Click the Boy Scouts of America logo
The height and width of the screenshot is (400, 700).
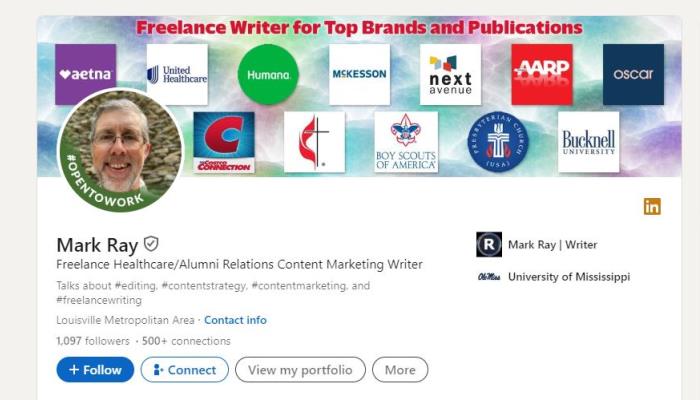coord(405,142)
